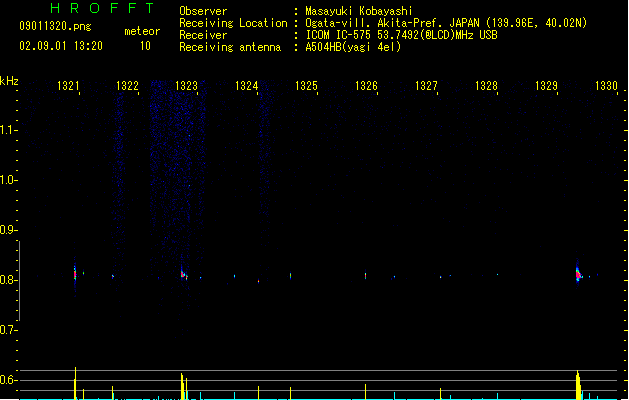Click the 1329 time axis label

click(x=546, y=86)
